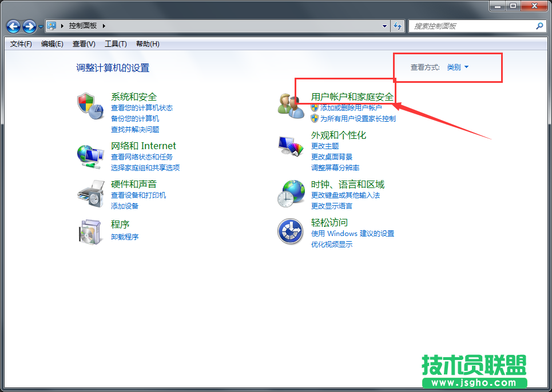Image resolution: width=552 pixels, height=392 pixels.
Task: Click inside the 搜索控制面板 search box
Action: pos(475,26)
